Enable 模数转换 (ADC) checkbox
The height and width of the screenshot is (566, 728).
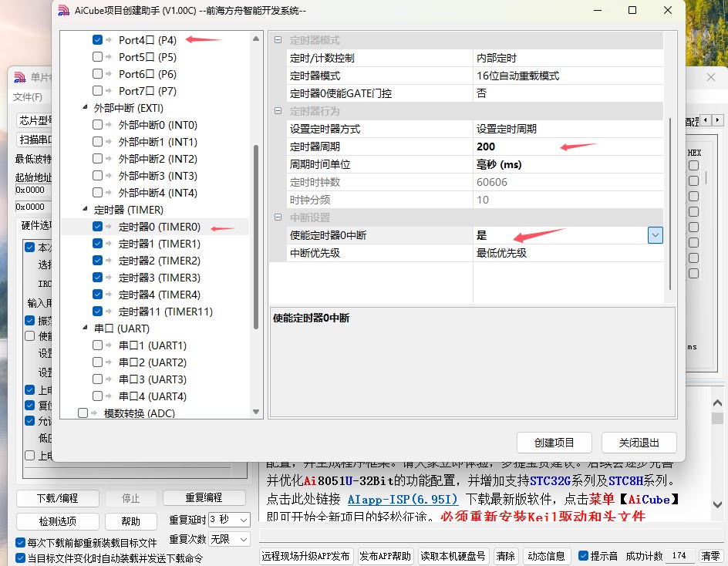pos(83,413)
